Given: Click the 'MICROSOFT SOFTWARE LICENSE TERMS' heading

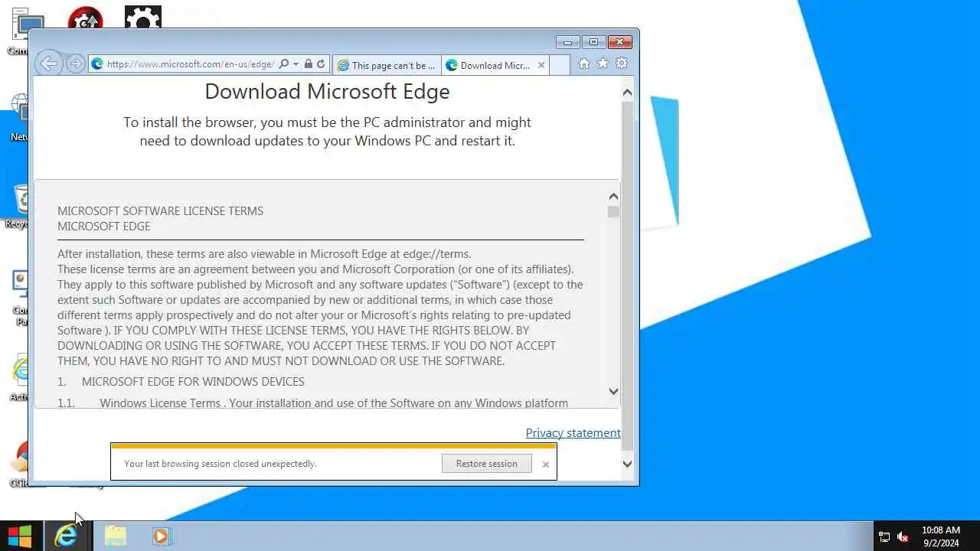Looking at the screenshot, I should click(160, 211).
